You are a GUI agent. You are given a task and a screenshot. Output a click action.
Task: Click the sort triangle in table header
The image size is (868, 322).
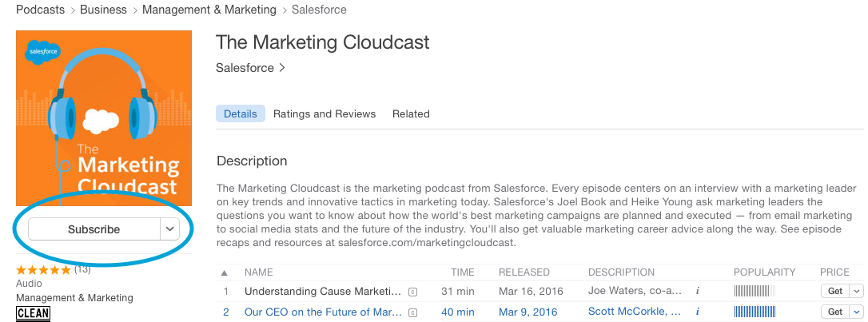click(225, 272)
